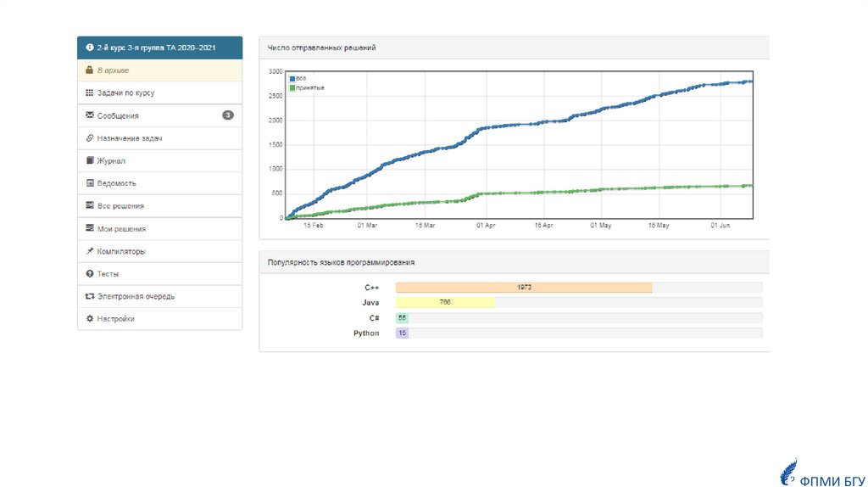This screenshot has width=868, height=487.
Task: Open the «Ведомость» menu item
Action: pyautogui.click(x=116, y=183)
